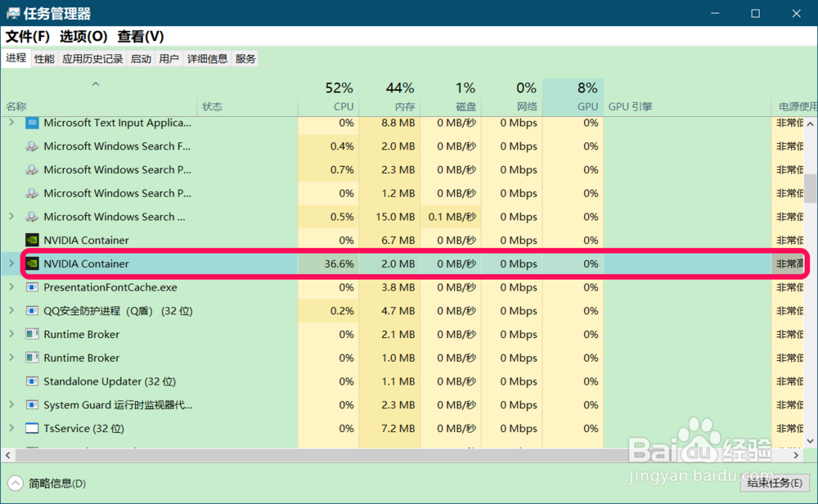The width and height of the screenshot is (818, 504).
Task: Click the Search icon in the 15.0 MB row
Action: pos(32,217)
